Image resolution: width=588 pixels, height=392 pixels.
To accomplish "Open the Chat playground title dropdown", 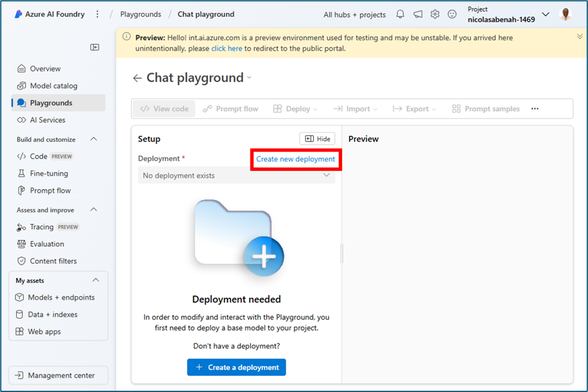I will 249,78.
